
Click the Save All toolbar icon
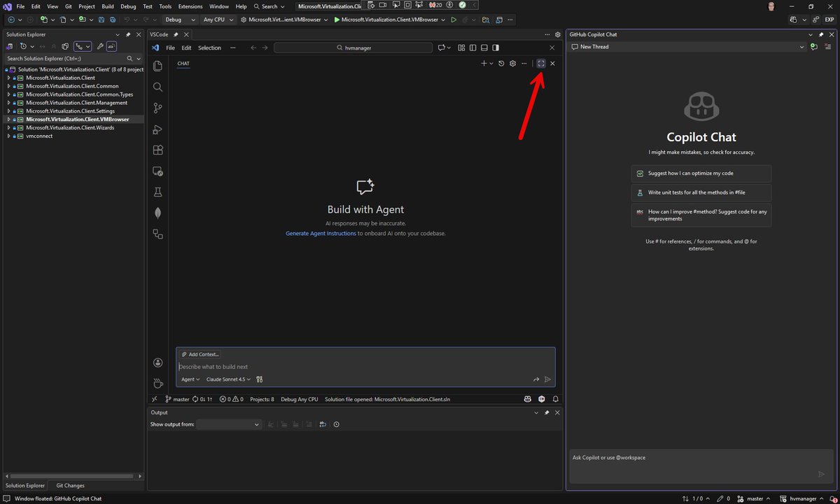click(x=112, y=20)
